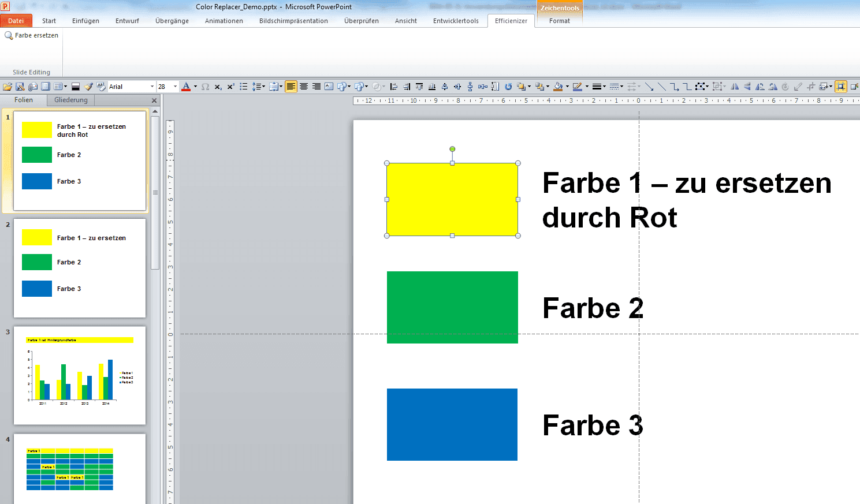Select the Format Painter icon
This screenshot has width=860, height=504.
point(88,86)
